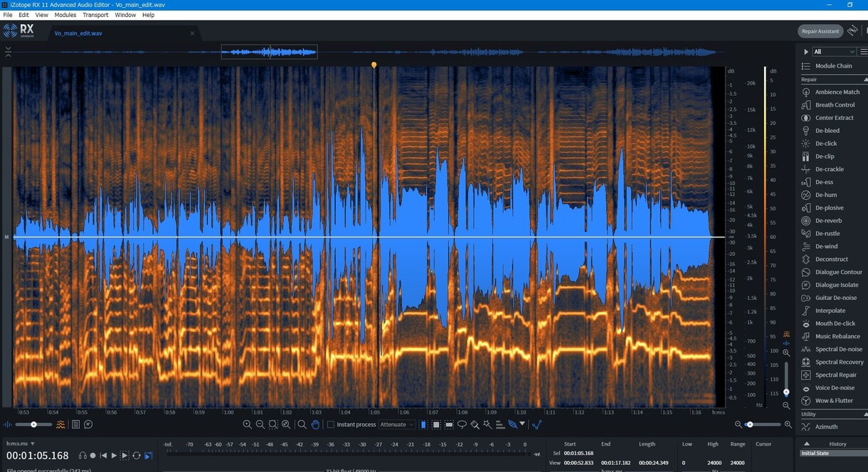Collapse the Utility module section
This screenshot has height=472, width=868.
pos(865,414)
